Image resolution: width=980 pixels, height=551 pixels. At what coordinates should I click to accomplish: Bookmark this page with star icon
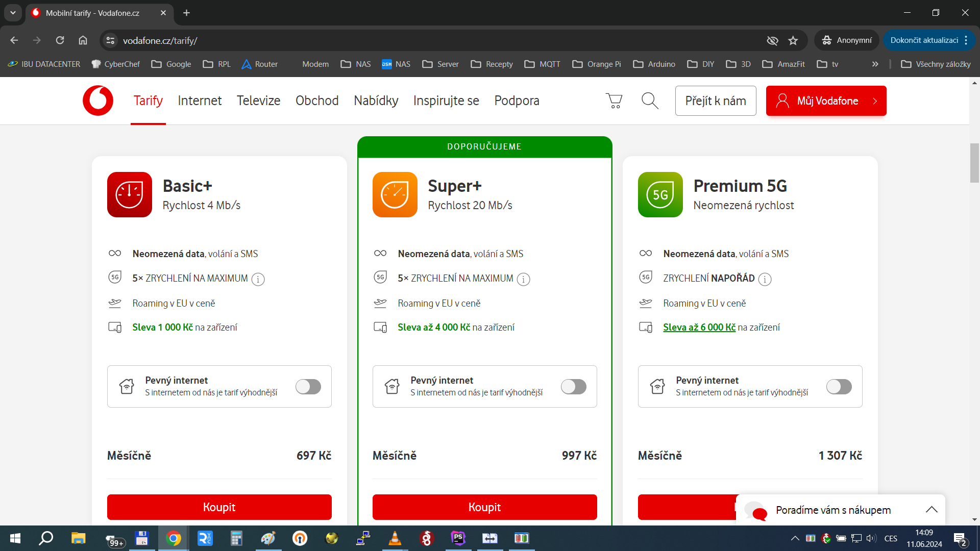[x=793, y=40]
